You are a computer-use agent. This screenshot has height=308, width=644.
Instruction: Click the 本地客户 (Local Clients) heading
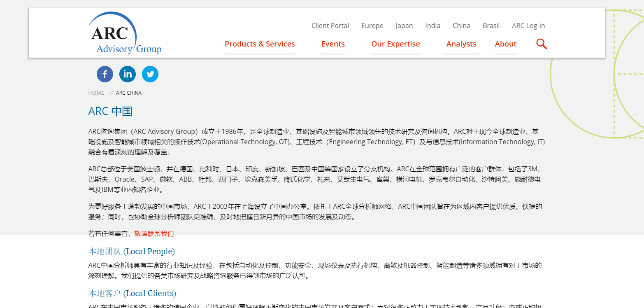(x=132, y=293)
